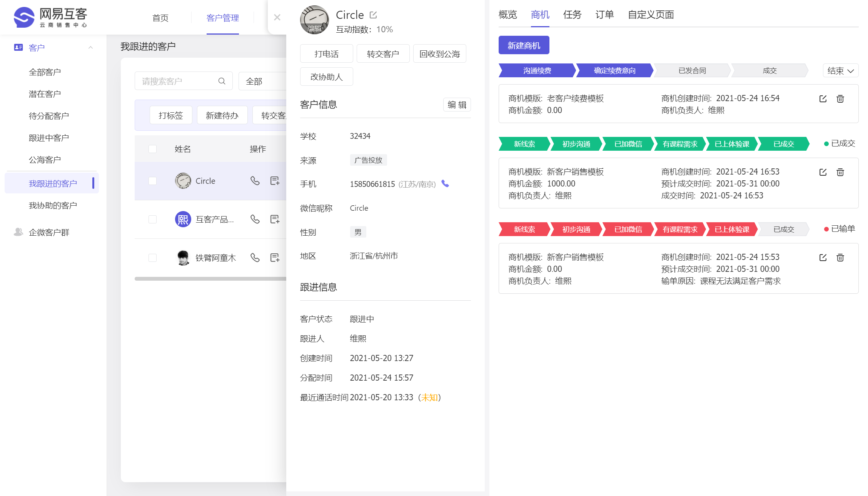
Task: Click the search magnifier in the customer search box
Action: point(222,81)
